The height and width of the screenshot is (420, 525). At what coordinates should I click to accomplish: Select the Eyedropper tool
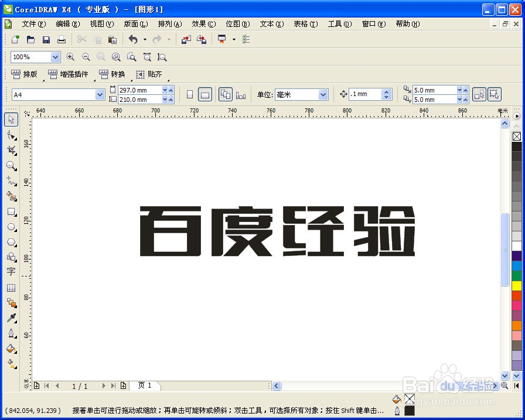coord(11,318)
